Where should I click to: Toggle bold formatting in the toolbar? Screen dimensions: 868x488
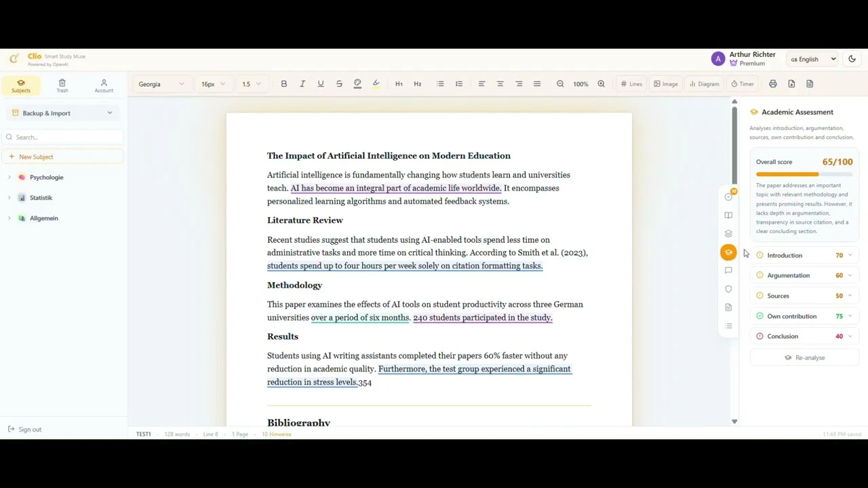(x=284, y=84)
